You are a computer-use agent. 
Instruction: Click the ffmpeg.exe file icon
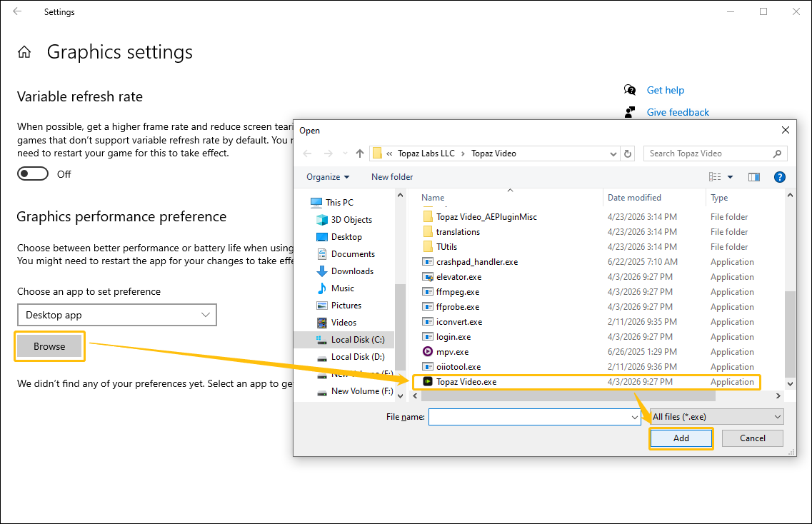pyautogui.click(x=428, y=291)
